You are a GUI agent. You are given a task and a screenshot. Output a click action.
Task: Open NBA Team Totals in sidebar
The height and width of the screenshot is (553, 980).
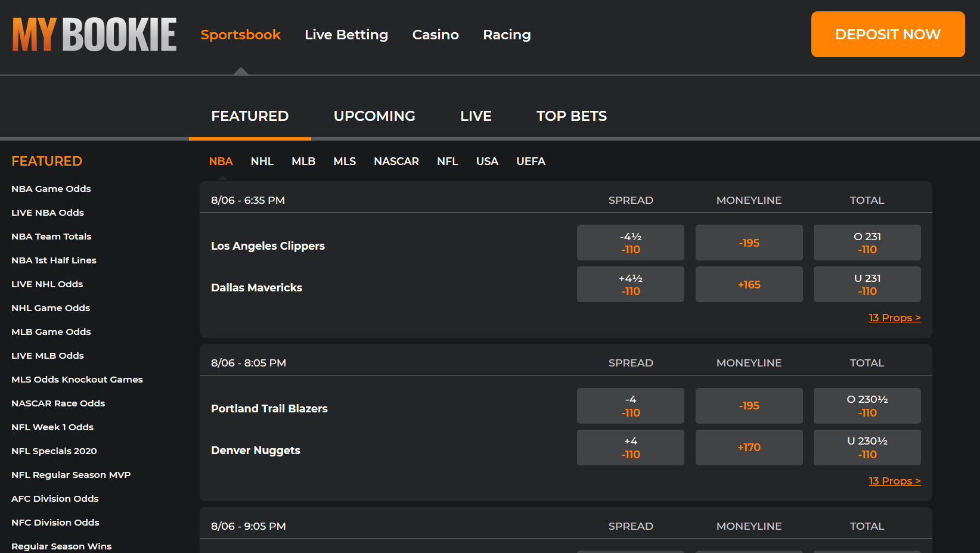coord(51,237)
